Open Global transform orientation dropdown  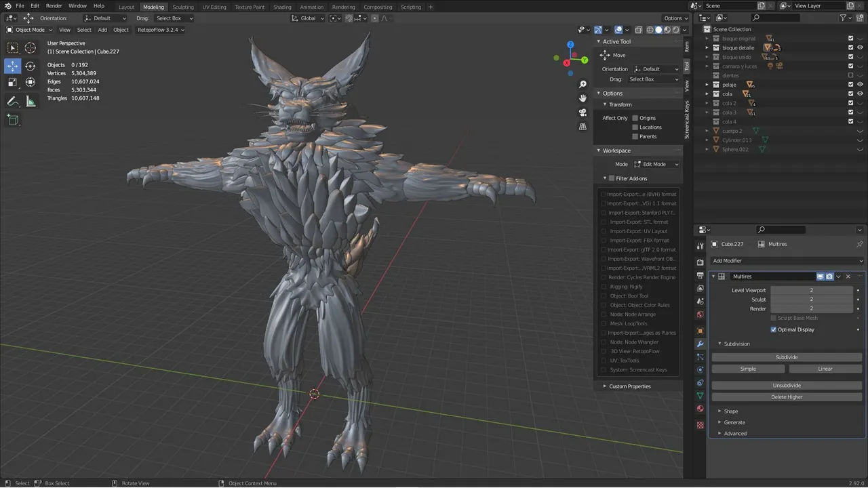(x=309, y=18)
